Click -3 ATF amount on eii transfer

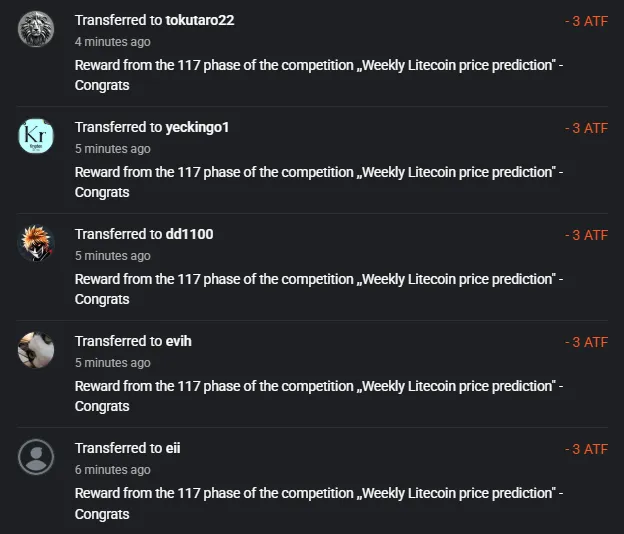click(x=586, y=449)
